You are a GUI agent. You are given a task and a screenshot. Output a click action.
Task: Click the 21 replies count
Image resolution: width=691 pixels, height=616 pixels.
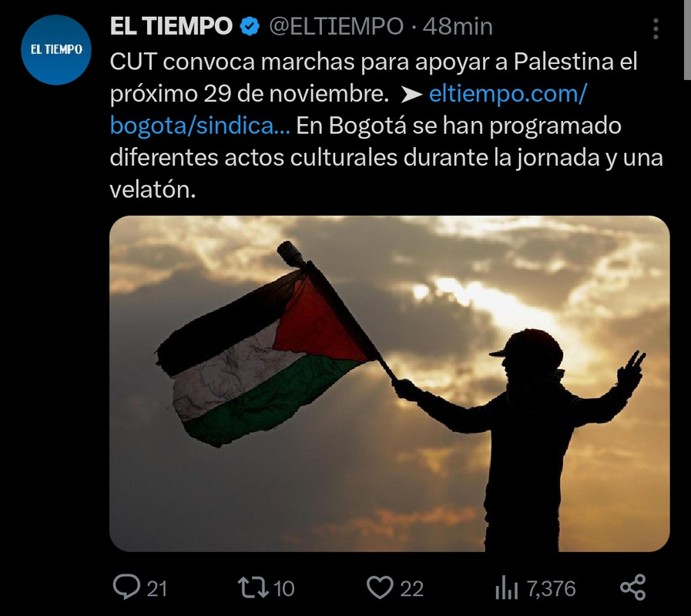click(x=157, y=589)
